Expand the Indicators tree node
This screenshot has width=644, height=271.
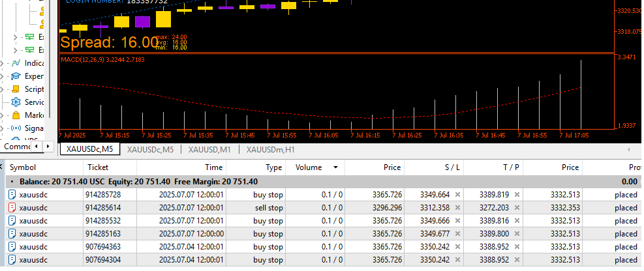click(x=2, y=64)
